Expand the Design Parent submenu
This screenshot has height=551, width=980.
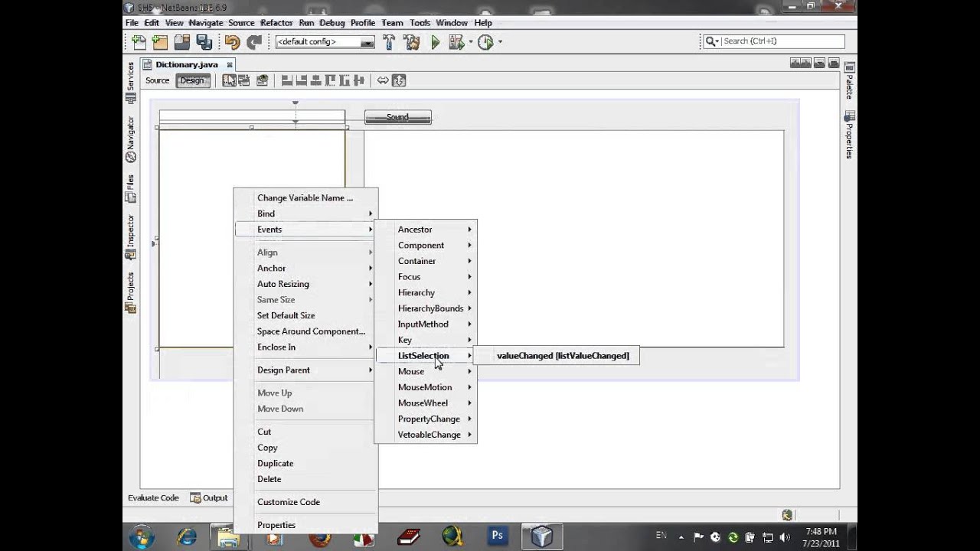pyautogui.click(x=305, y=370)
